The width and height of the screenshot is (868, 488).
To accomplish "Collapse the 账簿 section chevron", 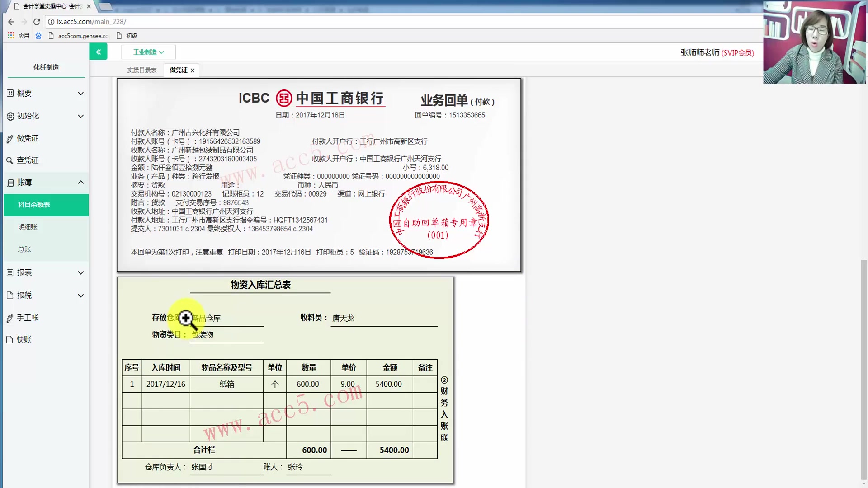I will point(81,182).
